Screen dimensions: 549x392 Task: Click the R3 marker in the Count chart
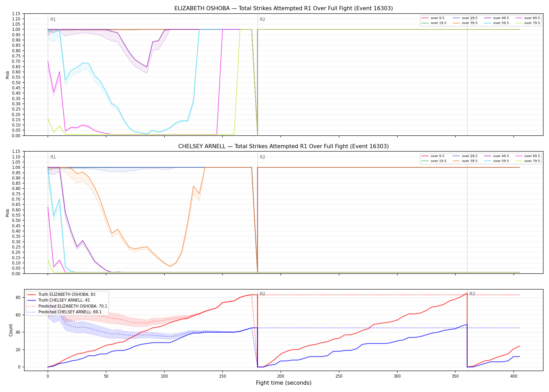coord(472,294)
